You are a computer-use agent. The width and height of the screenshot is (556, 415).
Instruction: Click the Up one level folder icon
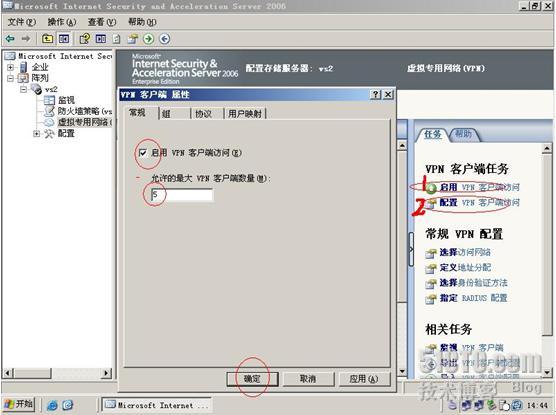tap(48, 38)
